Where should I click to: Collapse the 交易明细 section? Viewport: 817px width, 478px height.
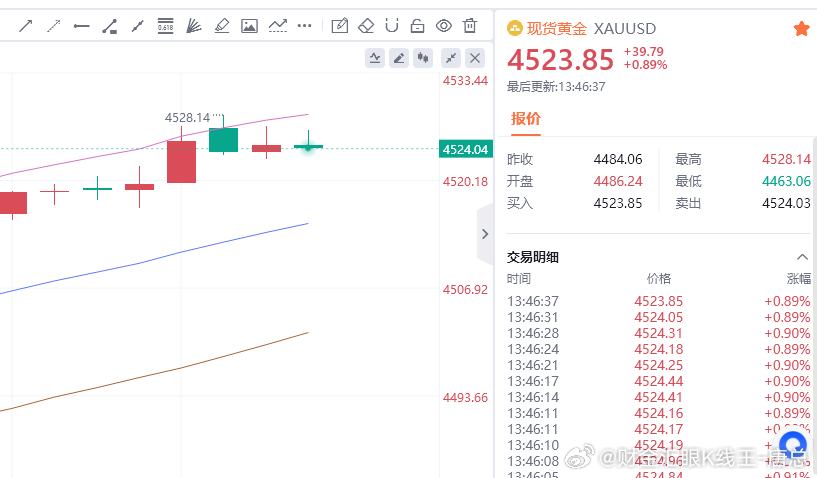pos(802,257)
